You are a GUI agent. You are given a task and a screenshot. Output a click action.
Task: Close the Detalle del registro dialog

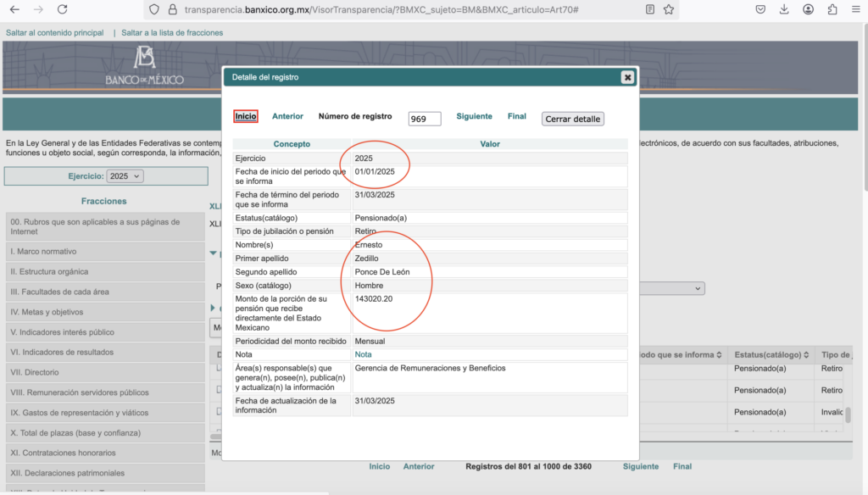point(627,77)
